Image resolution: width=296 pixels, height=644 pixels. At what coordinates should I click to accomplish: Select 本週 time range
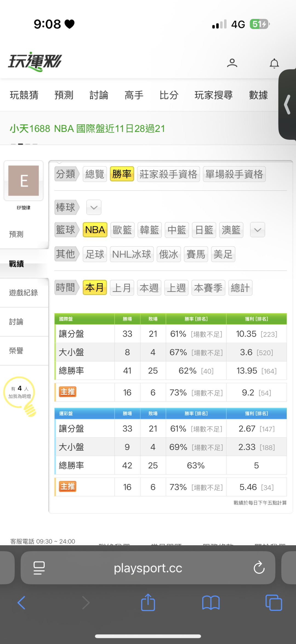pyautogui.click(x=149, y=288)
